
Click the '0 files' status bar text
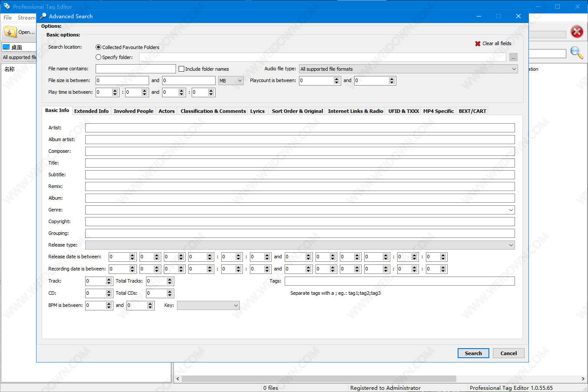[x=271, y=388]
